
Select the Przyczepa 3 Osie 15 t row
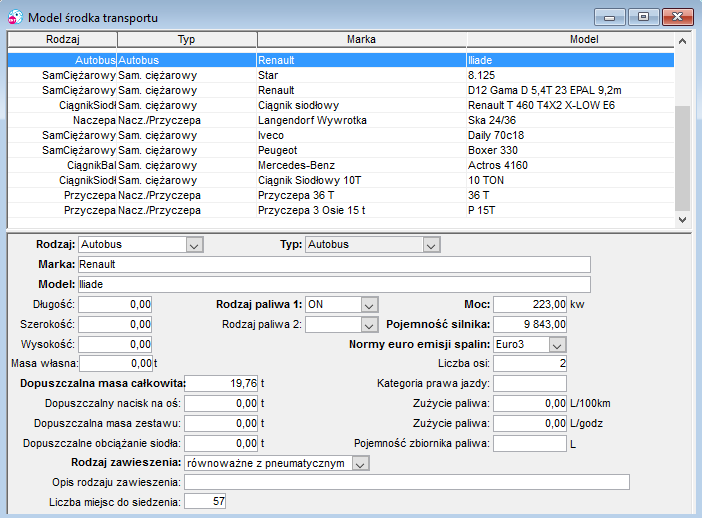click(341, 210)
